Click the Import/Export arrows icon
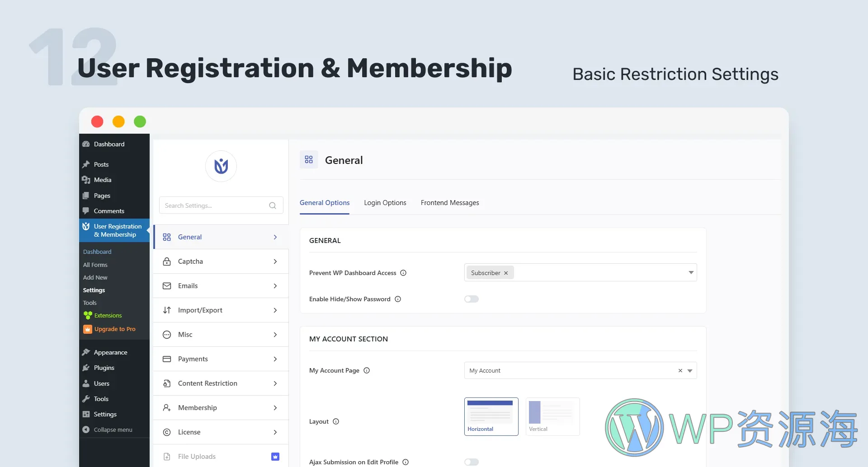The width and height of the screenshot is (868, 467). pos(167,310)
